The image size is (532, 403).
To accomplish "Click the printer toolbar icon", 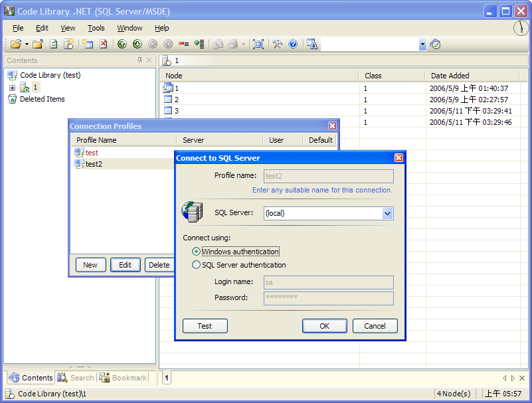I will [x=233, y=44].
